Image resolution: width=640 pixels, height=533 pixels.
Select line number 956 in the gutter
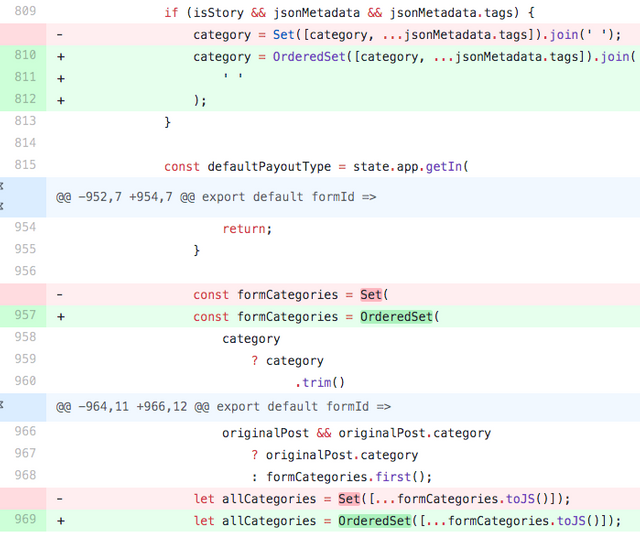point(25,271)
